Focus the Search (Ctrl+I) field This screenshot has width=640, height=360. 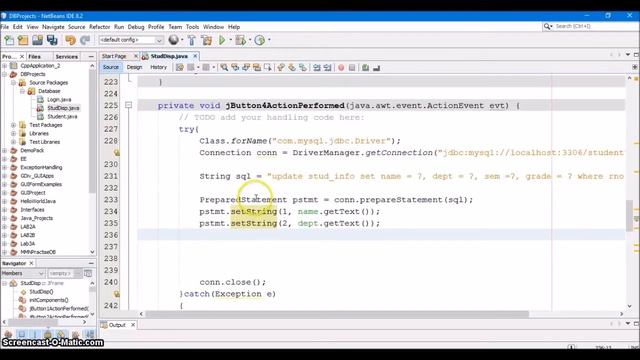tap(591, 27)
